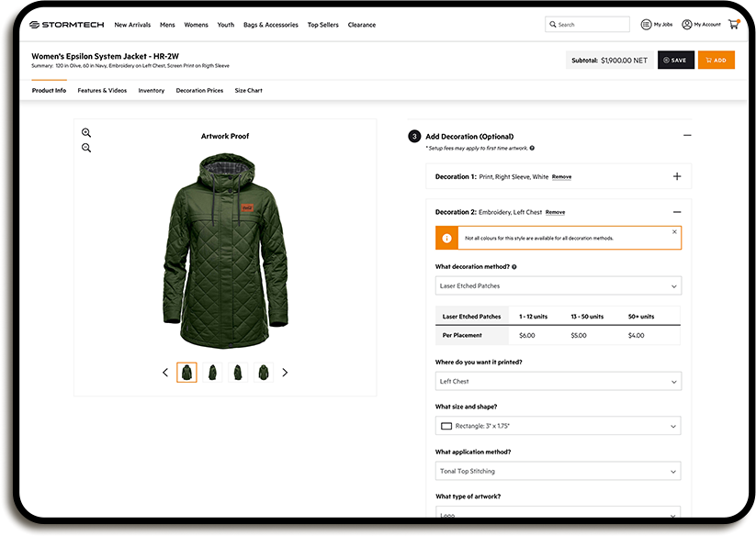Open the Size Chart tab
756x536 pixels.
[248, 90]
